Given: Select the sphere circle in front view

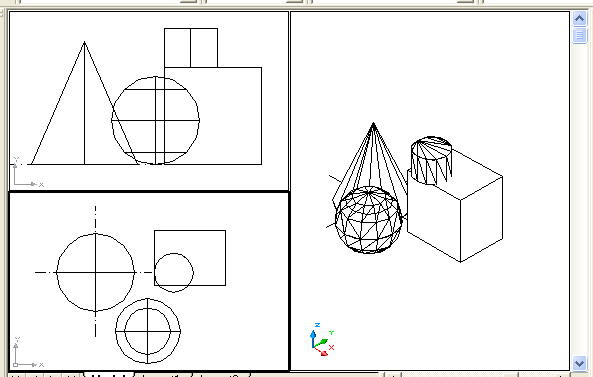Looking at the screenshot, I should [x=155, y=121].
